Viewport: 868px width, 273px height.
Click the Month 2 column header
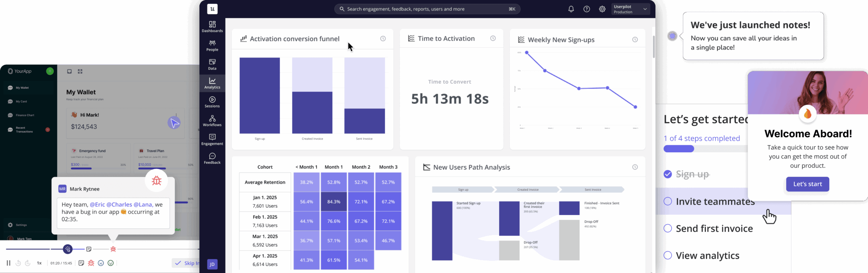click(361, 167)
